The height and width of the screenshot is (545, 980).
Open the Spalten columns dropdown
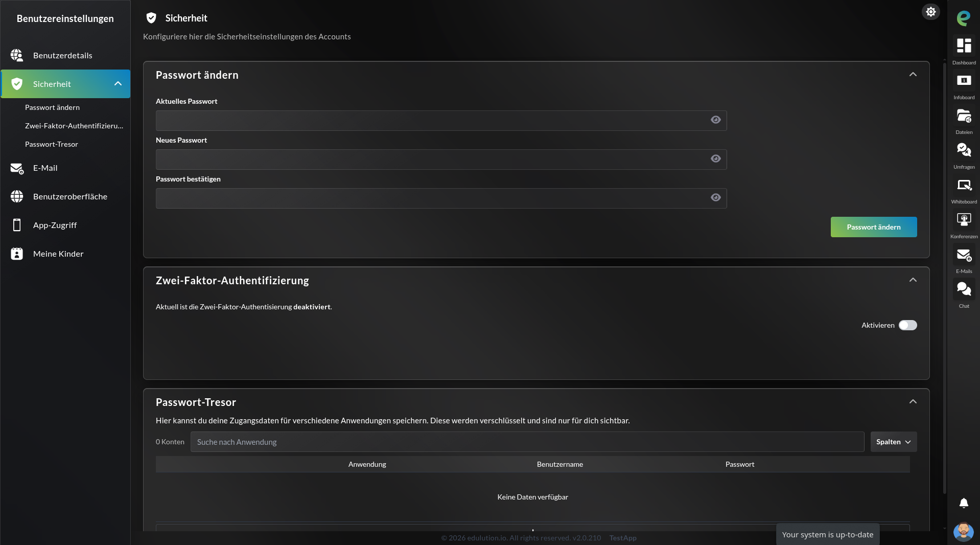894,442
